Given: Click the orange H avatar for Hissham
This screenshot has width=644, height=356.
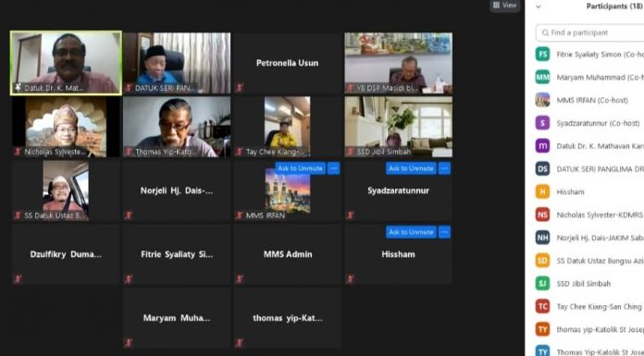Looking at the screenshot, I should tap(542, 191).
